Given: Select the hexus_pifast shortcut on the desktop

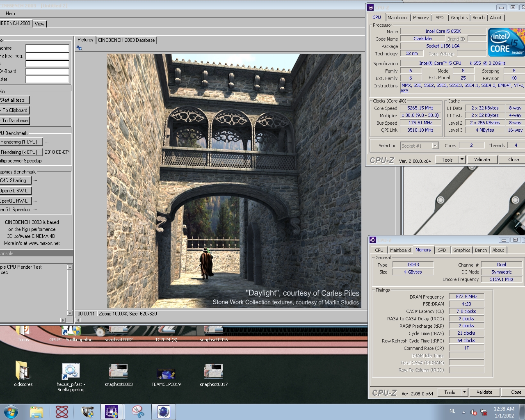Looking at the screenshot, I should (71, 377).
